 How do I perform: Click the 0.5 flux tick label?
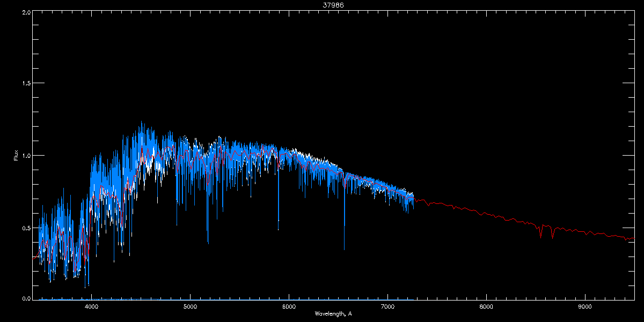pos(25,228)
